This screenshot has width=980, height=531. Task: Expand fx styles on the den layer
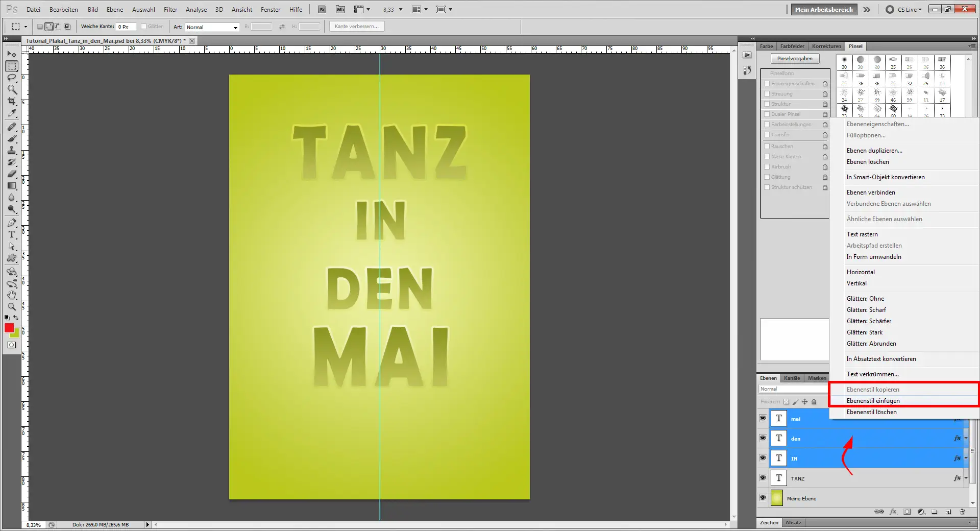[x=965, y=438]
